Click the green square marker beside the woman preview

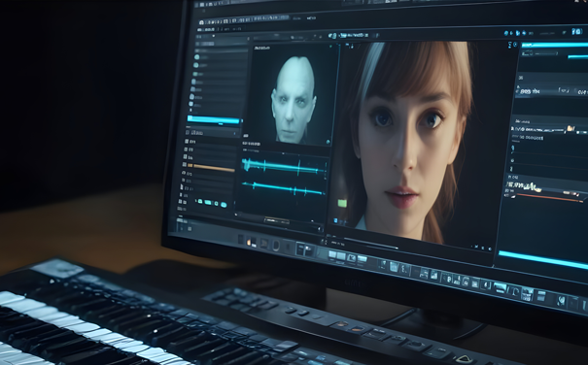point(342,203)
